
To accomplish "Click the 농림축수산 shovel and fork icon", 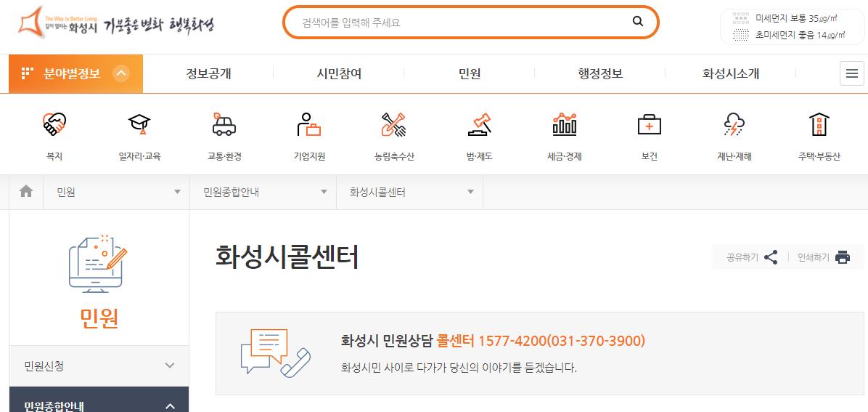I will click(x=394, y=125).
